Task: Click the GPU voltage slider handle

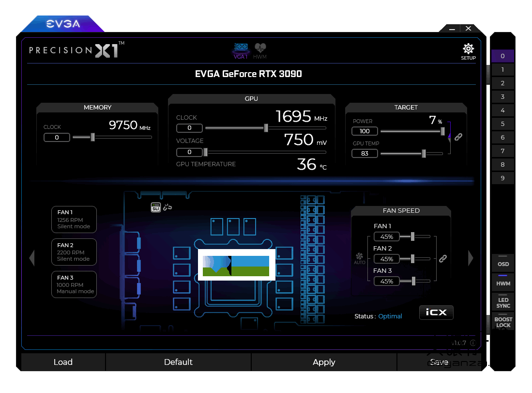Action: point(205,152)
